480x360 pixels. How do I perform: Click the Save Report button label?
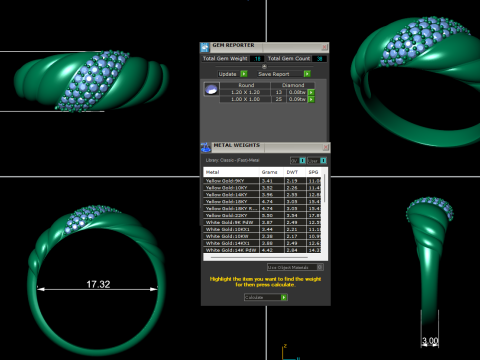(274, 74)
